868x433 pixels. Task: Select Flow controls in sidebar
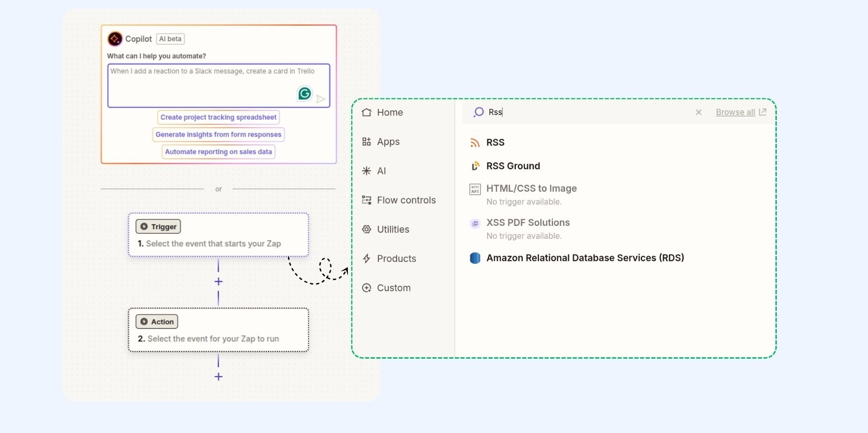click(x=406, y=200)
